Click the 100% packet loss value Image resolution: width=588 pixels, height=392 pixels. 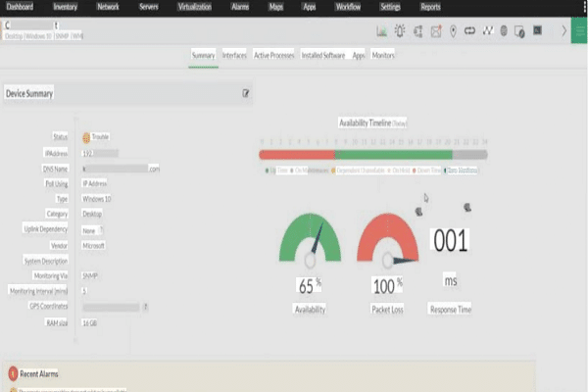click(387, 286)
